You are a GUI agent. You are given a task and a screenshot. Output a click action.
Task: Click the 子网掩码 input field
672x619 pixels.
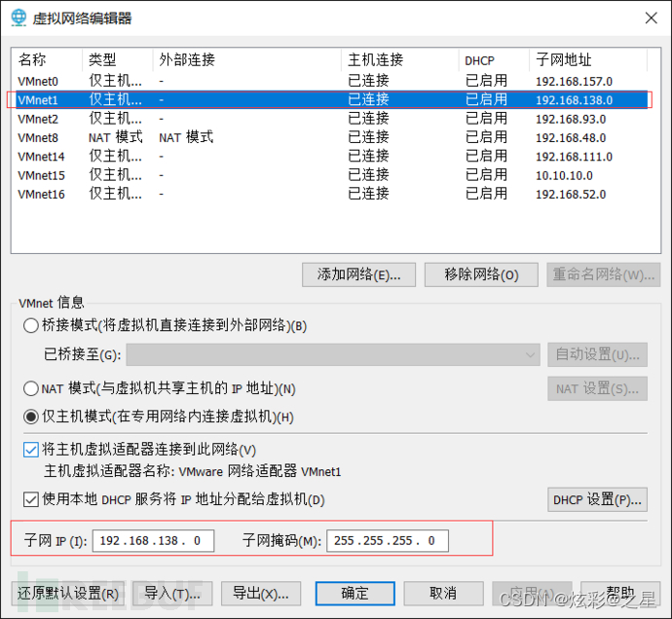388,540
